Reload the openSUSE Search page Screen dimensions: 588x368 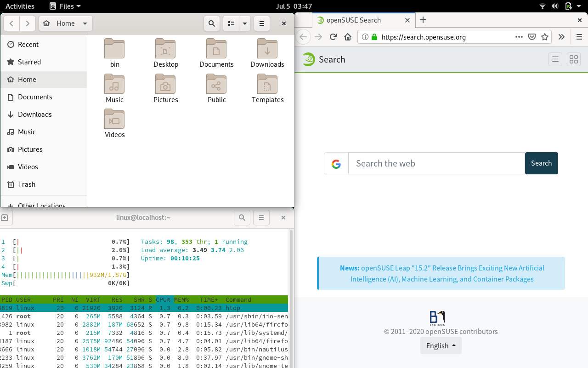(333, 37)
